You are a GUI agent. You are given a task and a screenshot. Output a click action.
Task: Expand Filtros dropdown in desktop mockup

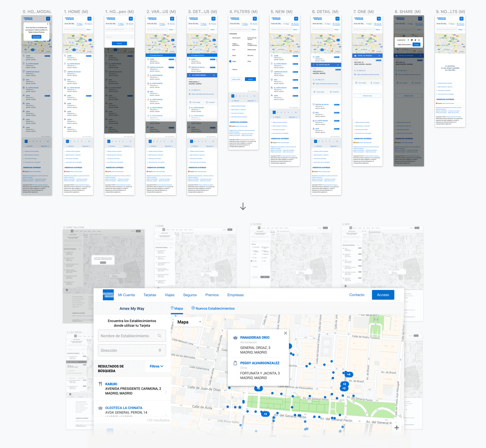tap(156, 366)
